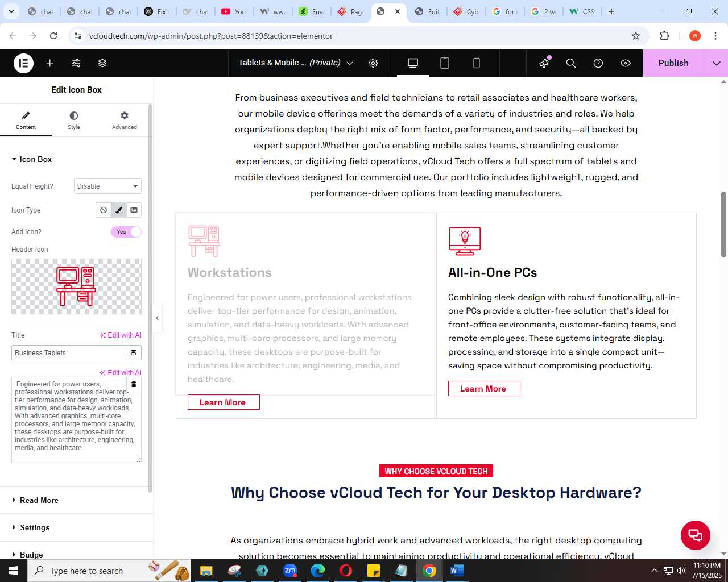The height and width of the screenshot is (582, 728).
Task: Open Zoom from the taskbar
Action: [x=290, y=571]
